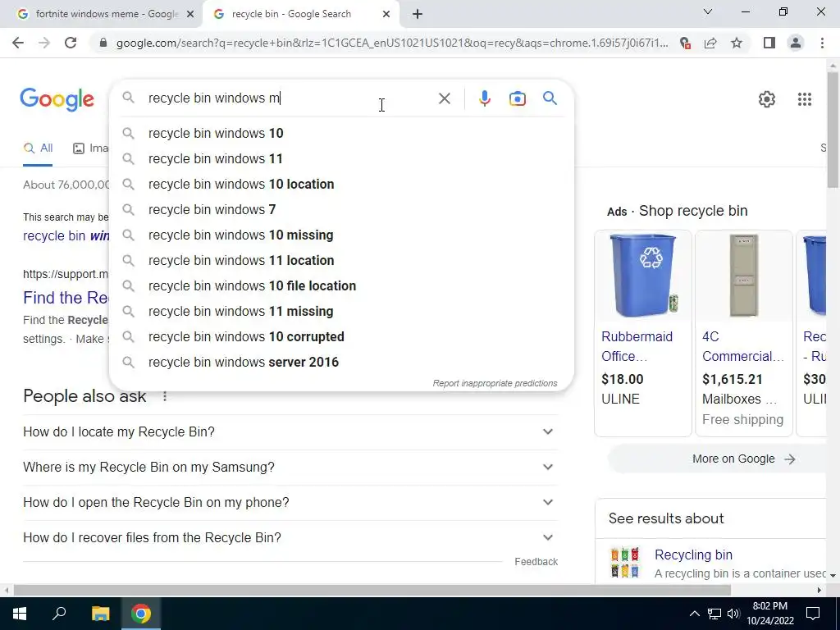Open the volume tray icon
The height and width of the screenshot is (630, 840).
click(x=733, y=614)
